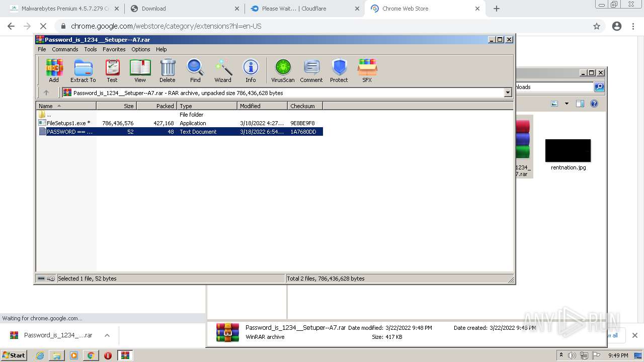Close the Chrome Web Store tab
The height and width of the screenshot is (362, 644).
477,9
